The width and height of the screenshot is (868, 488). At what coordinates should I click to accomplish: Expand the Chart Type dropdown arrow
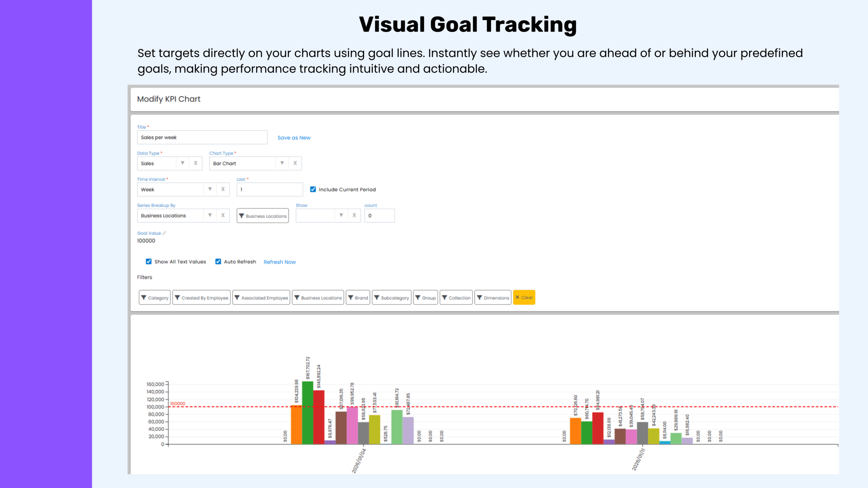(x=282, y=163)
